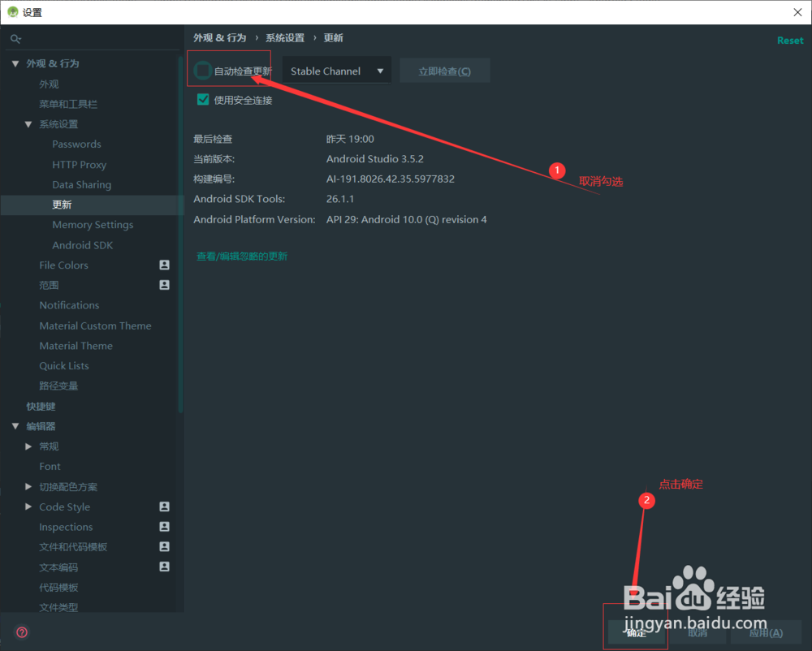
Task: Click the project-level icon next to 文件和代码模板
Action: tap(163, 547)
